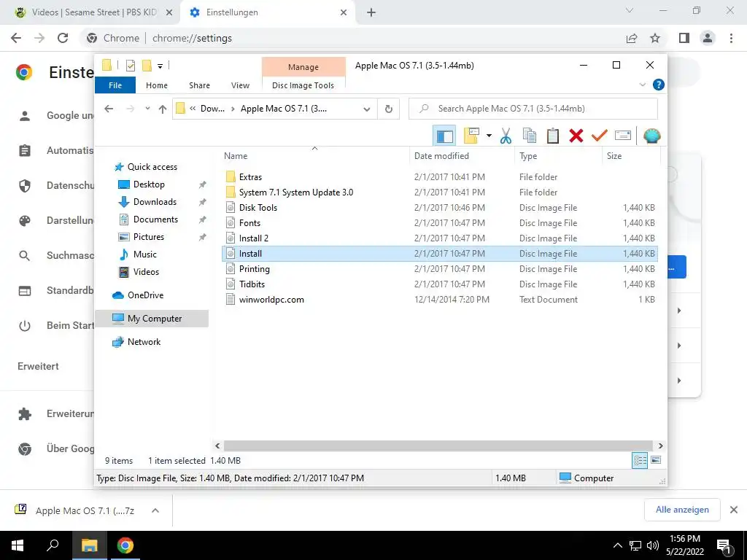Open the address bar history dropdown
This screenshot has height=560, width=747.
(x=366, y=109)
